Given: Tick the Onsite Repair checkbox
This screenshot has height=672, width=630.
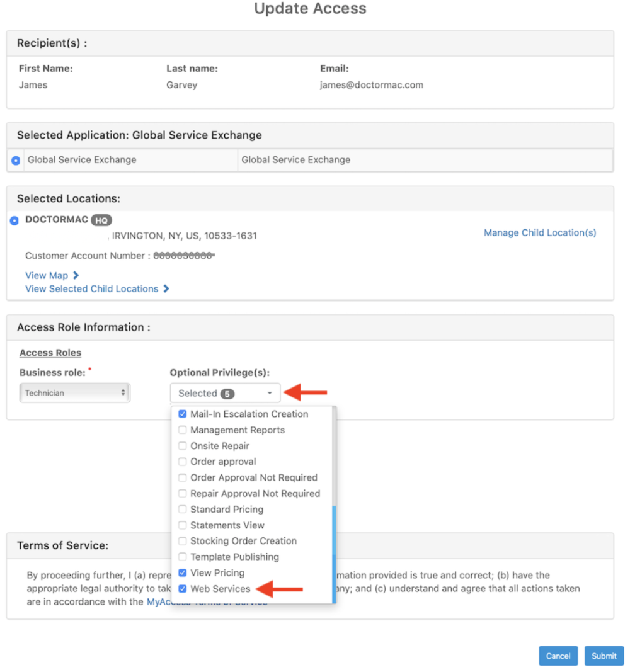Looking at the screenshot, I should click(183, 446).
